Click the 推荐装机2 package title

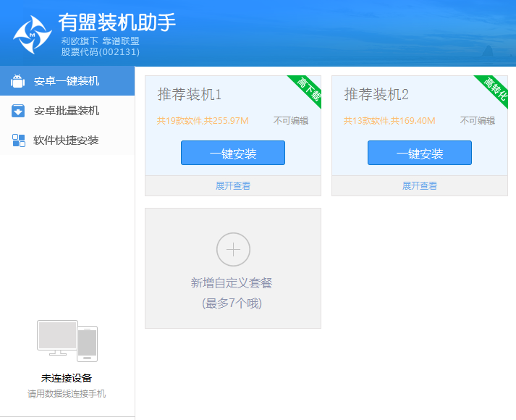[x=376, y=95]
